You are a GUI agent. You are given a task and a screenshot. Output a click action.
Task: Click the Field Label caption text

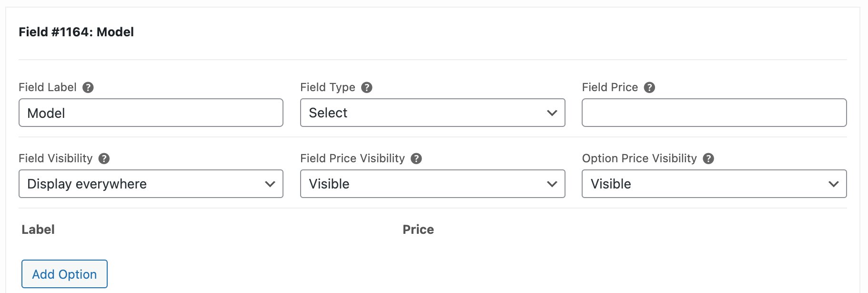tap(47, 87)
